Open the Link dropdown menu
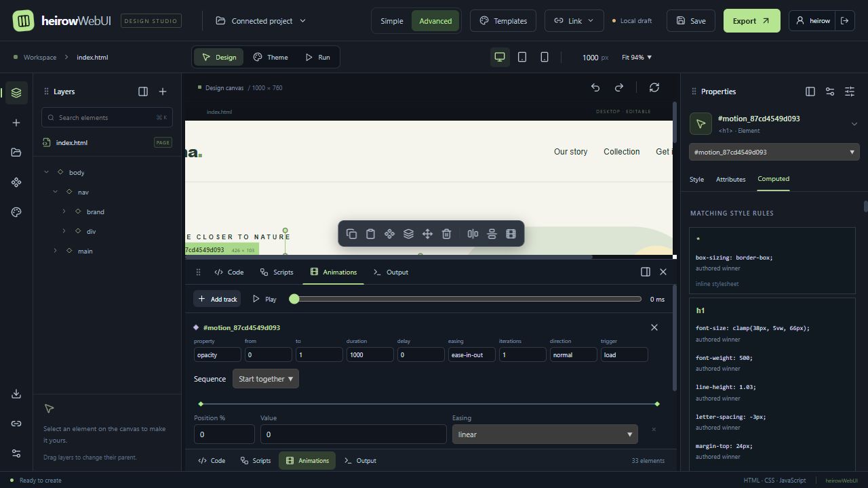The height and width of the screenshot is (488, 868). 574,21
